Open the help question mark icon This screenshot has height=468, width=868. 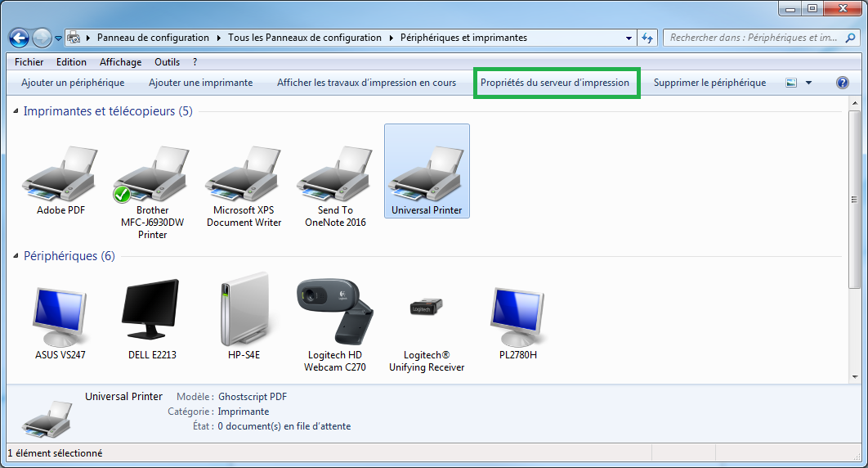pos(842,83)
